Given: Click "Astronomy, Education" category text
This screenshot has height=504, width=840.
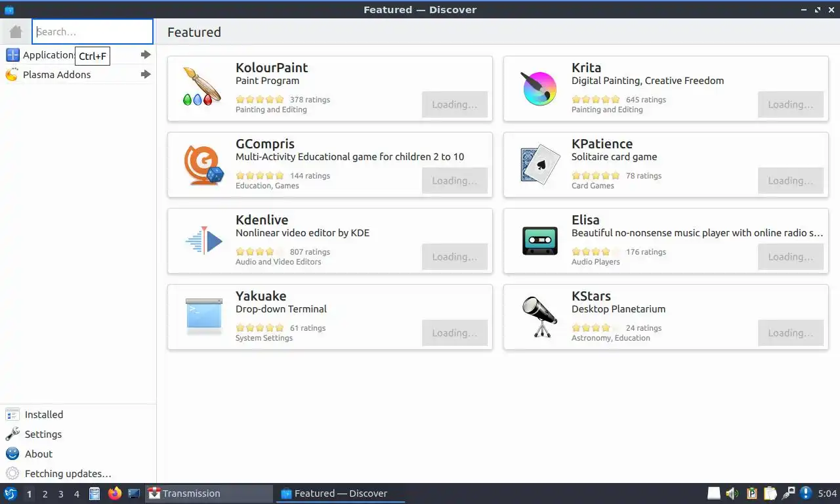Looking at the screenshot, I should (611, 338).
